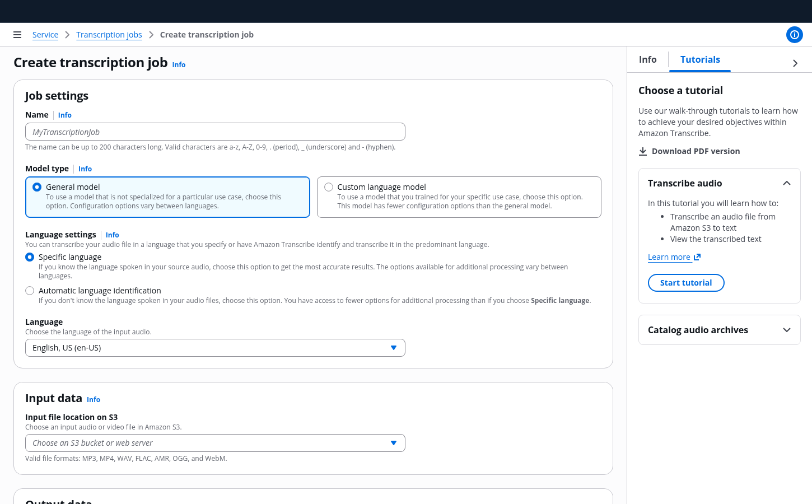Open the hamburger navigation menu
This screenshot has height=504, width=812.
17,35
